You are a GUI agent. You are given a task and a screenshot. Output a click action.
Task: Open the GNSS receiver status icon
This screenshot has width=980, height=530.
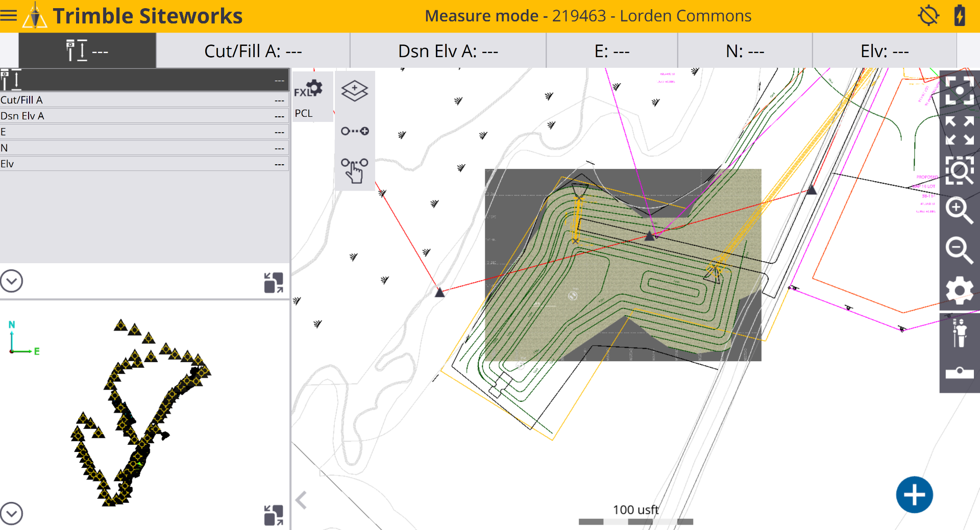(928, 15)
